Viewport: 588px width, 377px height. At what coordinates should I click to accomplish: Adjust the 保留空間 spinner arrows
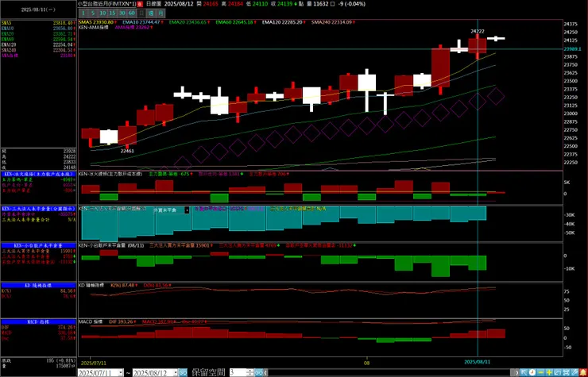250,372
